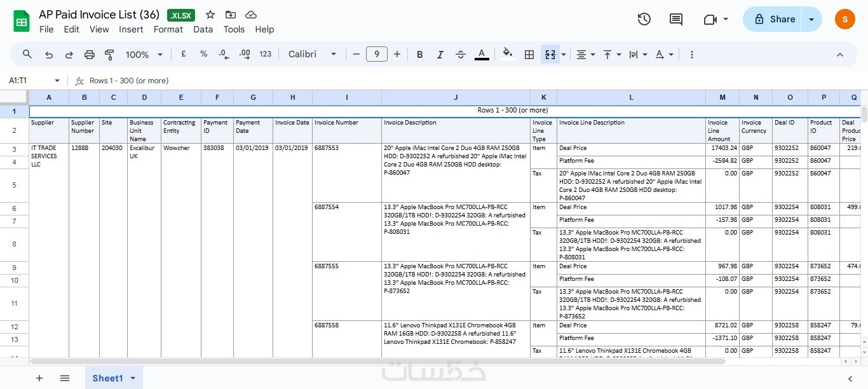Click the .XLSX file badge

[x=181, y=15]
